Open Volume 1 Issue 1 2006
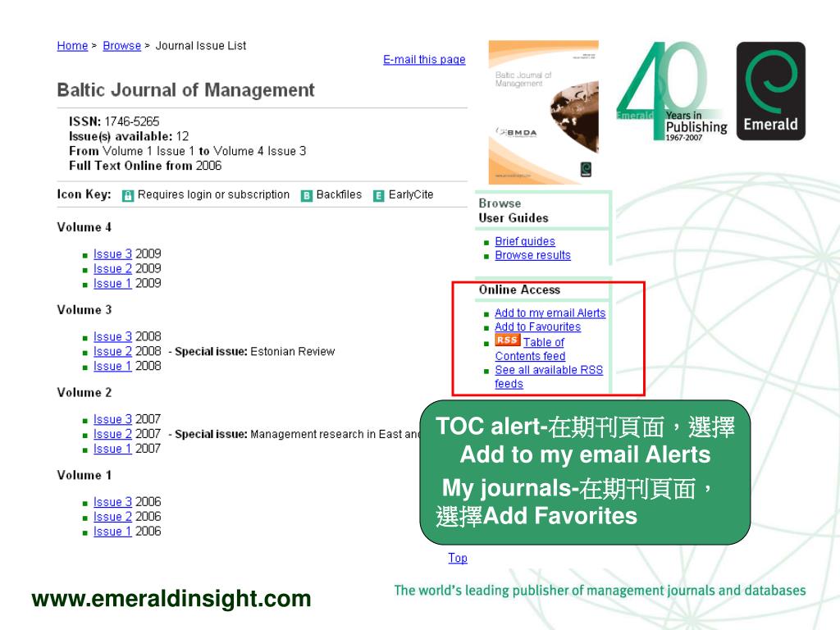This screenshot has height=630, width=840. [112, 532]
